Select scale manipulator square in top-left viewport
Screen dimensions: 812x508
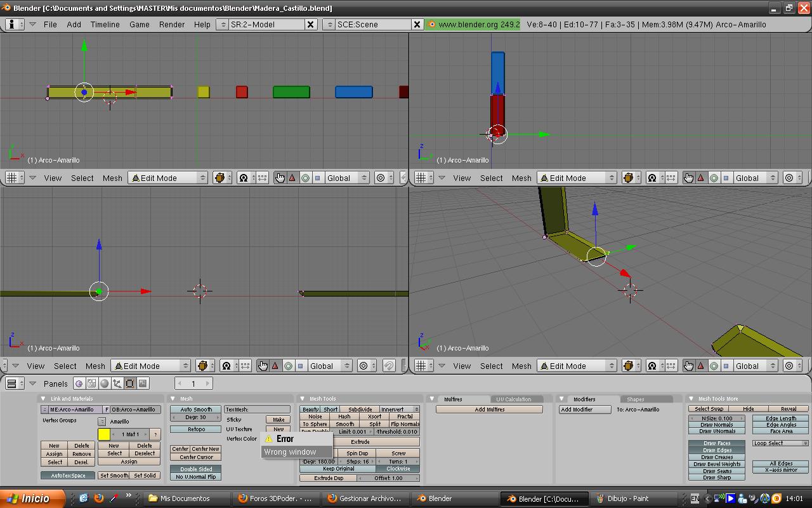(318, 178)
